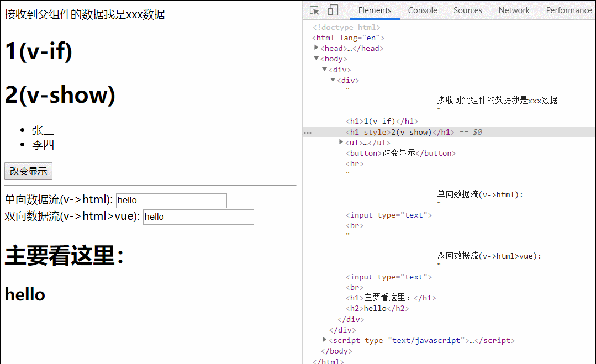Open the three-dot actions beside selected h1
The height and width of the screenshot is (364, 596).
(308, 133)
